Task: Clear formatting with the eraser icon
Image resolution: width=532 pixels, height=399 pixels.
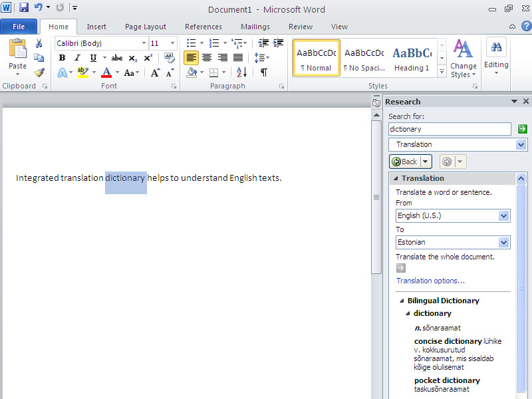Action: [170, 58]
